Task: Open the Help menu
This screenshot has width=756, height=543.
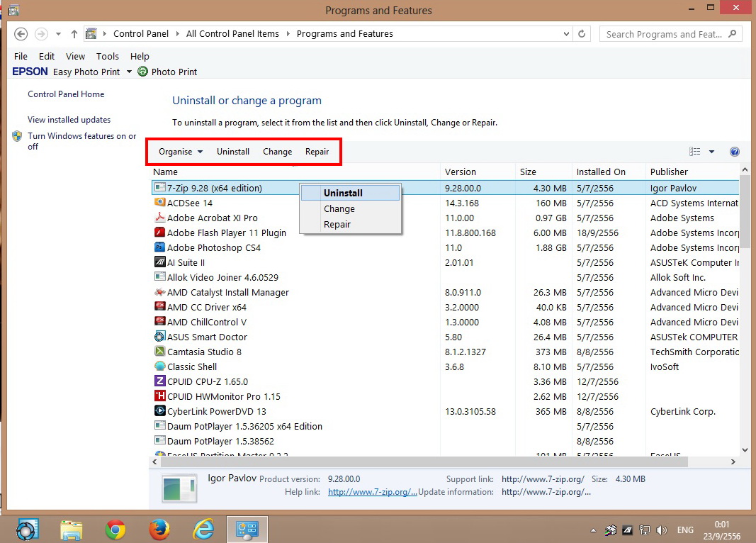Action: (x=140, y=57)
